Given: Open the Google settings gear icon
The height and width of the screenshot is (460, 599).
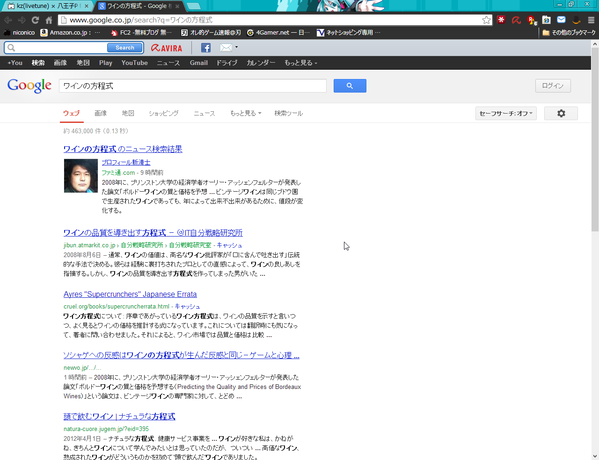Looking at the screenshot, I should click(x=561, y=113).
